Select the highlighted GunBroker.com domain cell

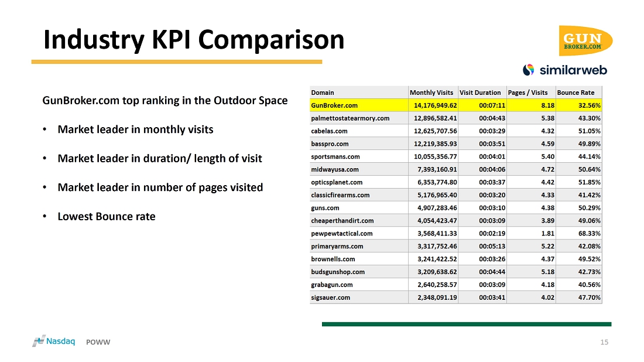pyautogui.click(x=359, y=105)
